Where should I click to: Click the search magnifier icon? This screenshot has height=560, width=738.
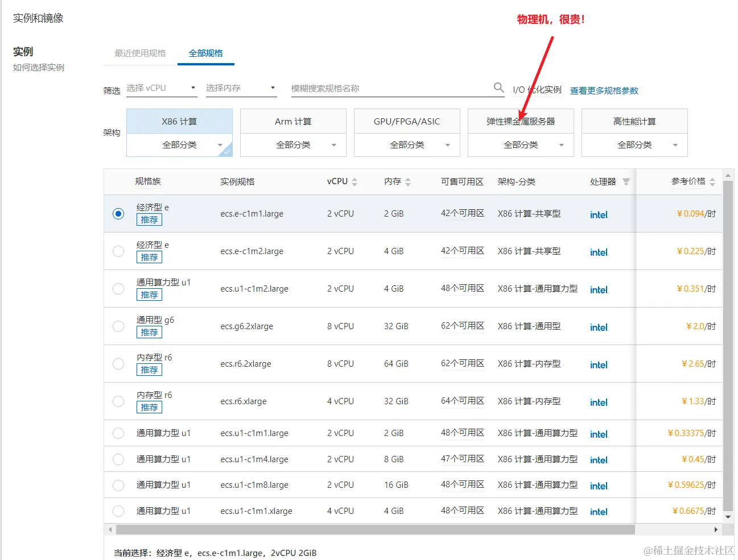[498, 87]
